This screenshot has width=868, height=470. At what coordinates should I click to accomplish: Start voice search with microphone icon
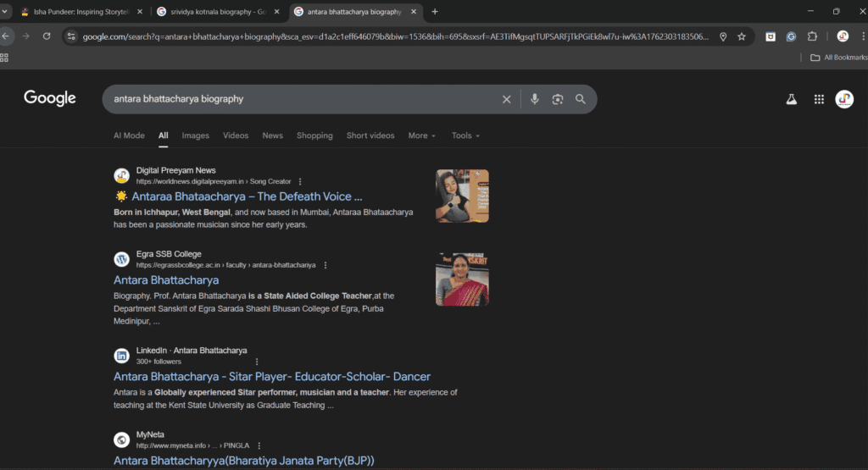(x=534, y=99)
